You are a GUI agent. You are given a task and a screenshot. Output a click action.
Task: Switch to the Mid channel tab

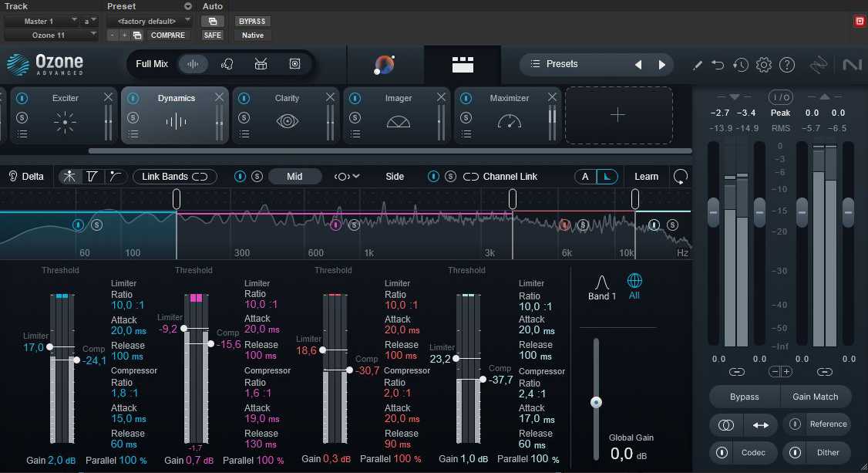[x=294, y=176]
